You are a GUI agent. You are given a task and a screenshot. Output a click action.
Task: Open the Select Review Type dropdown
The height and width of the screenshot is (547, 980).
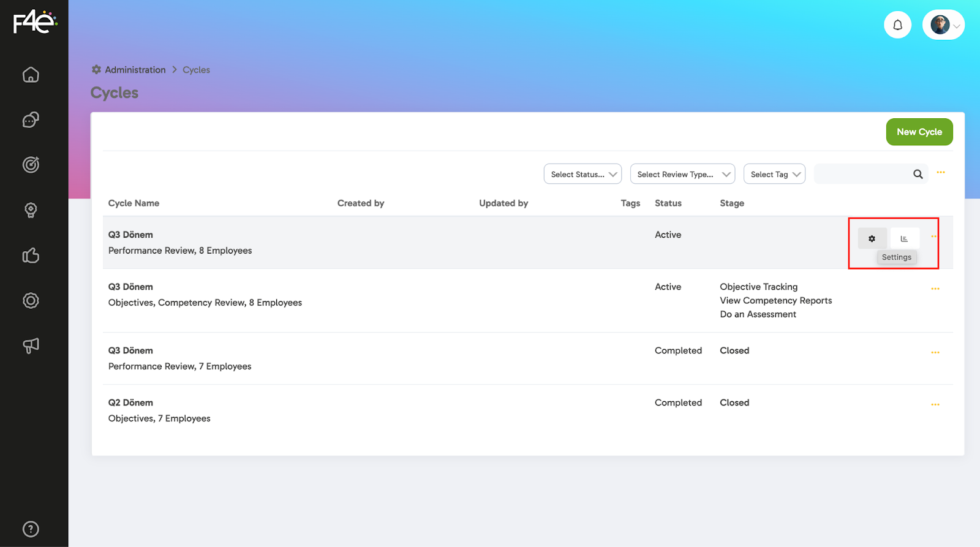[x=682, y=174]
